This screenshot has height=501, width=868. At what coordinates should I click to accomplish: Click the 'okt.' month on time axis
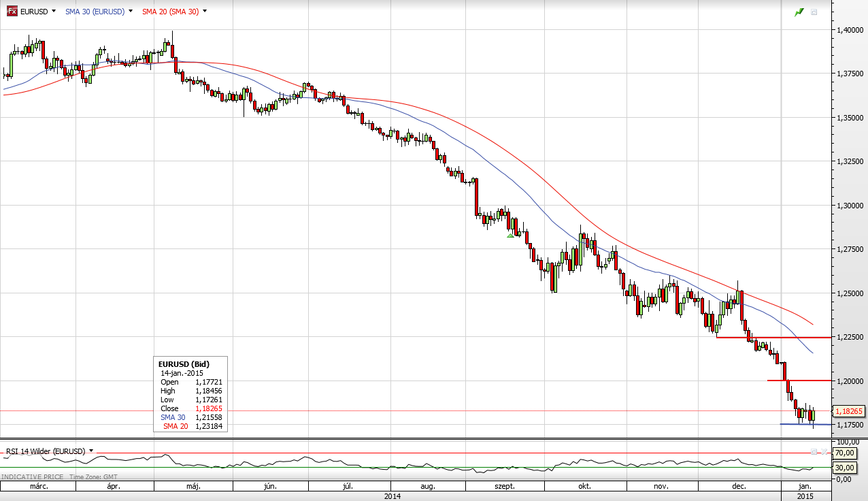pos(583,487)
